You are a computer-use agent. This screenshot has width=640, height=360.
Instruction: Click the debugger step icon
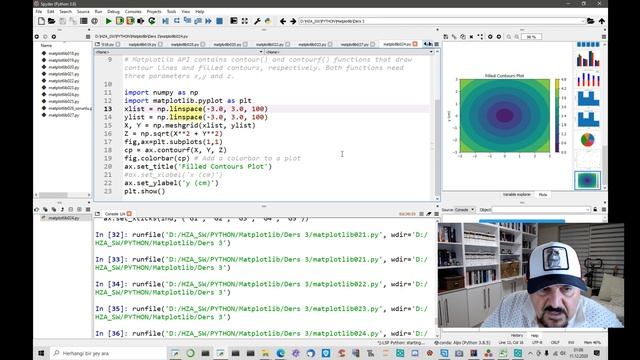click(x=177, y=21)
